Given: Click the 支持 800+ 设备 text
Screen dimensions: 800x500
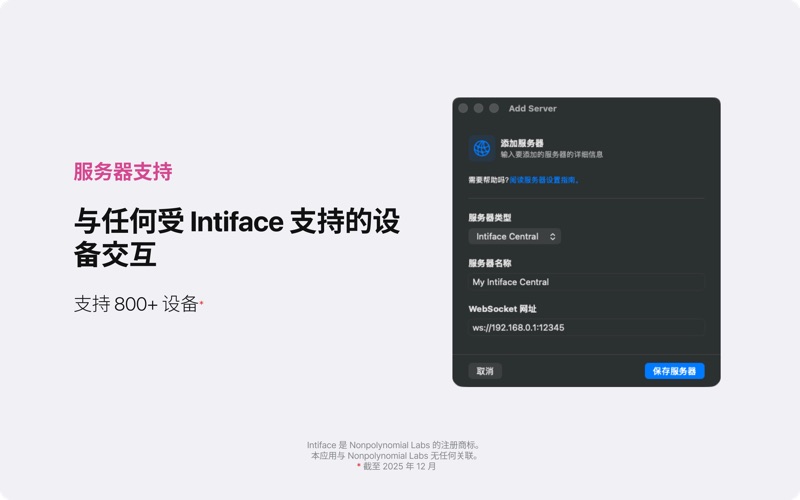Looking at the screenshot, I should [136, 304].
